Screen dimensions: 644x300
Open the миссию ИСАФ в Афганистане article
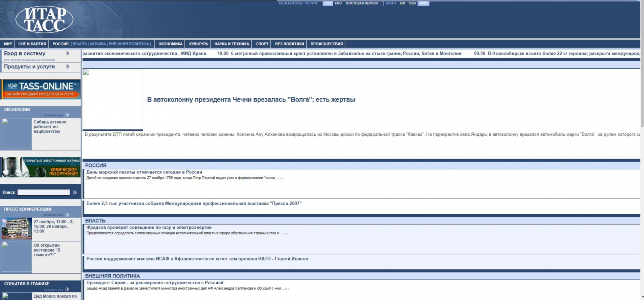coord(197,259)
